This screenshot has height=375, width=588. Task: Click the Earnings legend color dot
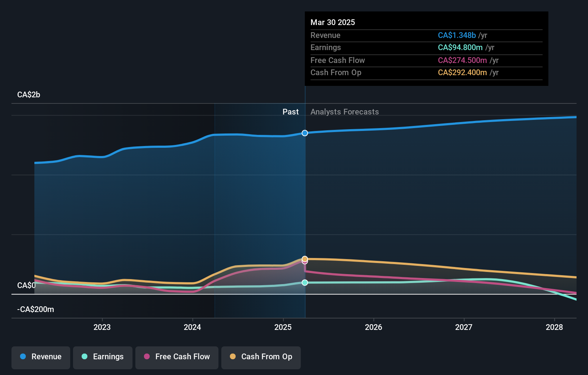(84, 357)
